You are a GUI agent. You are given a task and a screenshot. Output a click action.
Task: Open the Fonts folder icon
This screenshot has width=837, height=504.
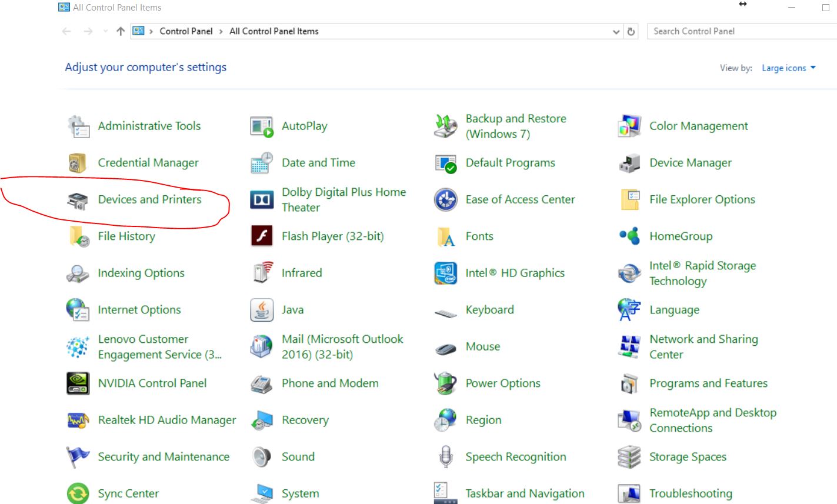445,236
